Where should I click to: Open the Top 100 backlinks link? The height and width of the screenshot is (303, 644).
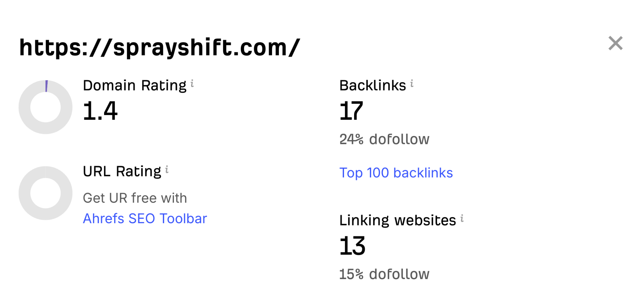tap(396, 173)
